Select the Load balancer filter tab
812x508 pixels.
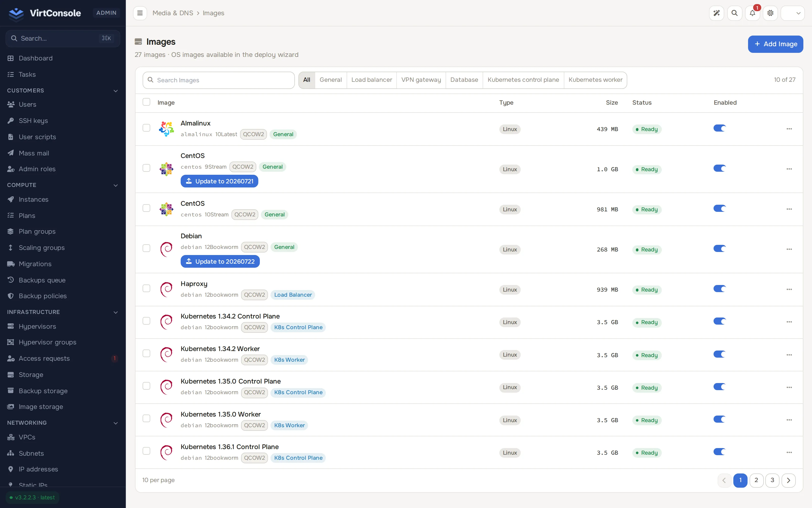(371, 80)
